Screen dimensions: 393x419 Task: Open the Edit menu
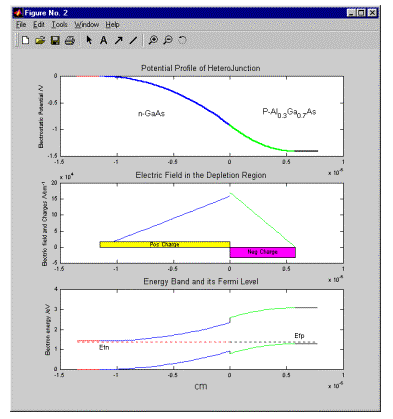[x=39, y=25]
